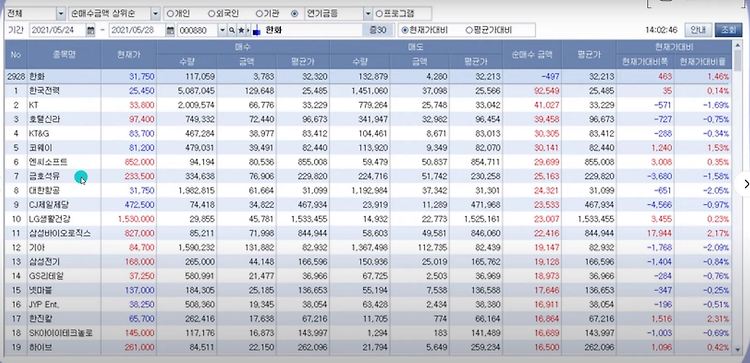Select the 개인 investor radio button

pos(169,13)
